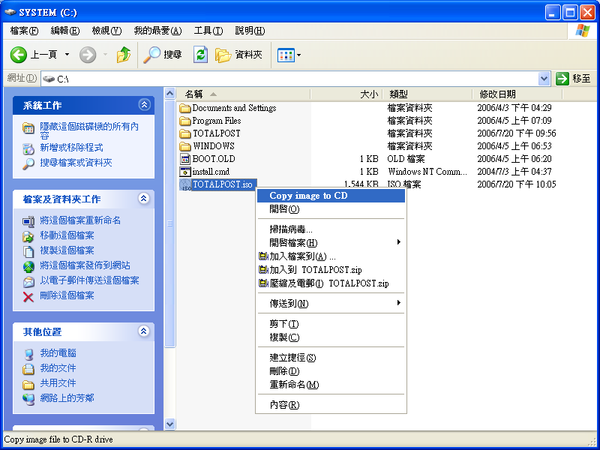Open the 檢視(V) menu
This screenshot has width=600, height=450.
pyautogui.click(x=107, y=31)
